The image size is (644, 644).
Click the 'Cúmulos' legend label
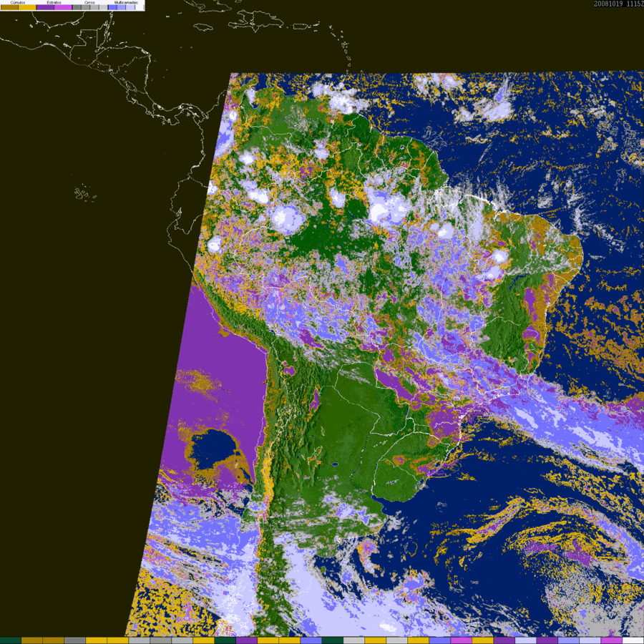(x=18, y=2)
